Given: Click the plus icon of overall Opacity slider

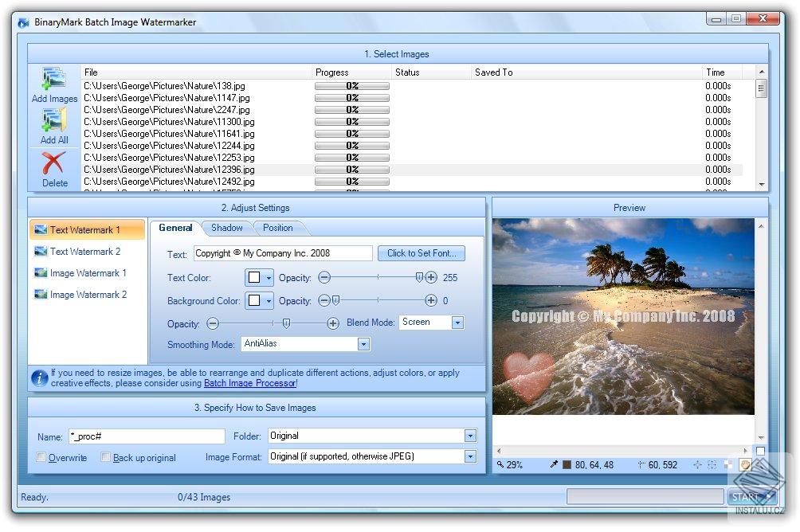Looking at the screenshot, I should [333, 323].
